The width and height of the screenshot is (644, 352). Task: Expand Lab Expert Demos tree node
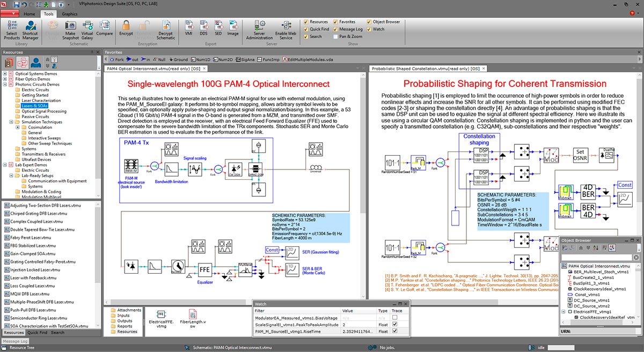(x=5, y=165)
